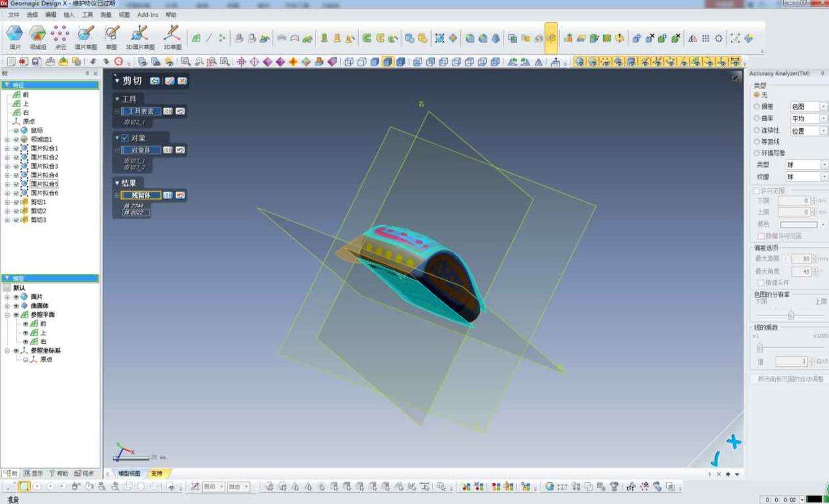Viewport: 829px width, 504px height.
Task: Collapse the 参照平面 node in model tree
Action: [7, 315]
